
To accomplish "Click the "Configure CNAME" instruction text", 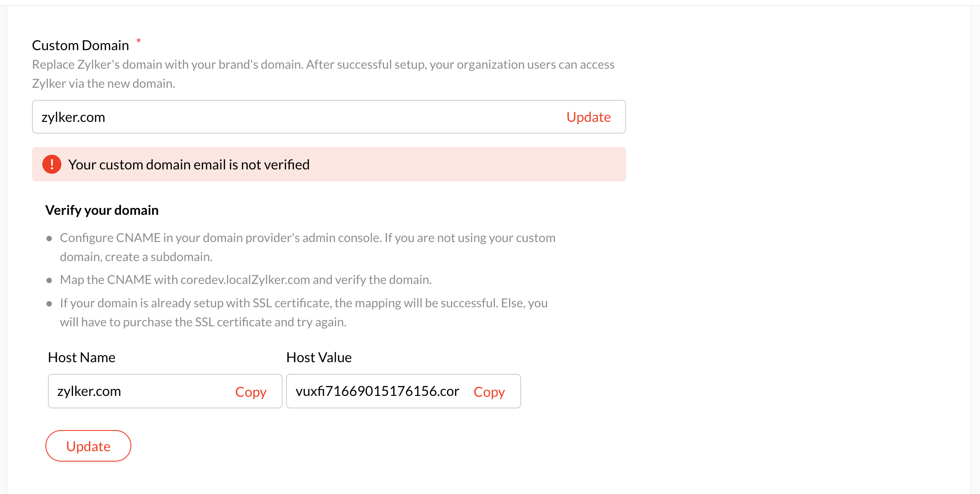I will 307,247.
